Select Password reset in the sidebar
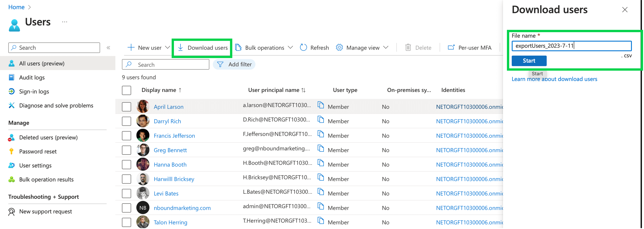 point(38,151)
